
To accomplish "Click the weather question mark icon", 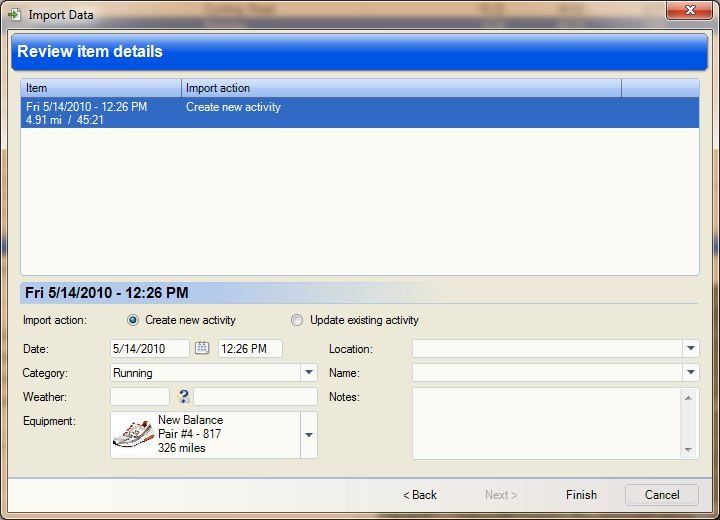I will tap(184, 396).
